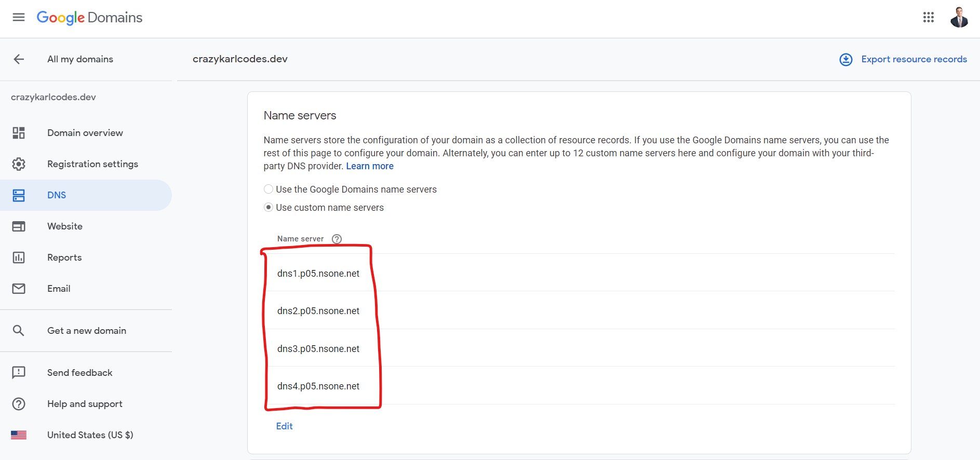Open Help and support
Image resolution: width=980 pixels, height=460 pixels.
(x=85, y=404)
